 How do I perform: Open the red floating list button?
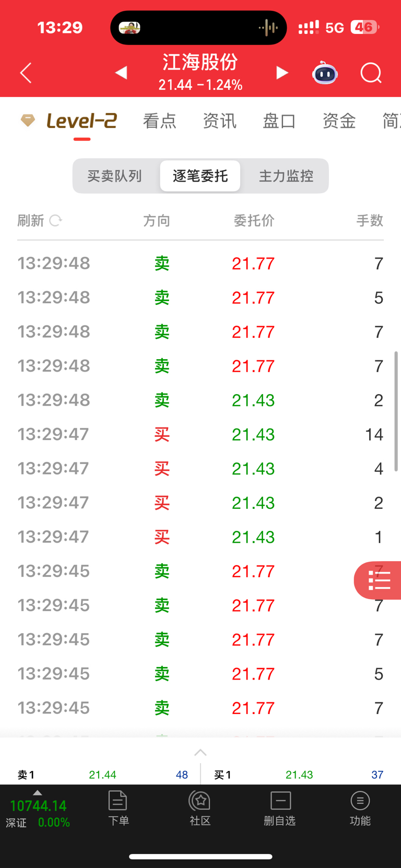tap(378, 580)
